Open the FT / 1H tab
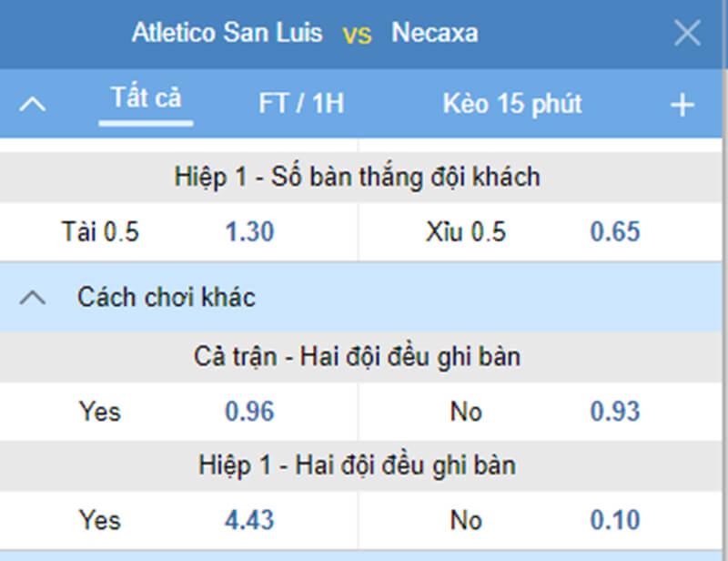 point(301,104)
